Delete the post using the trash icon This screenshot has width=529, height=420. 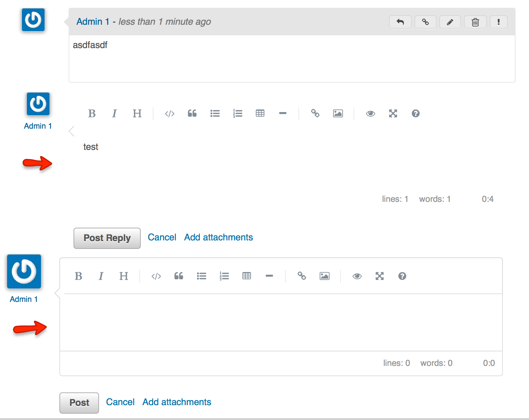[x=475, y=22]
